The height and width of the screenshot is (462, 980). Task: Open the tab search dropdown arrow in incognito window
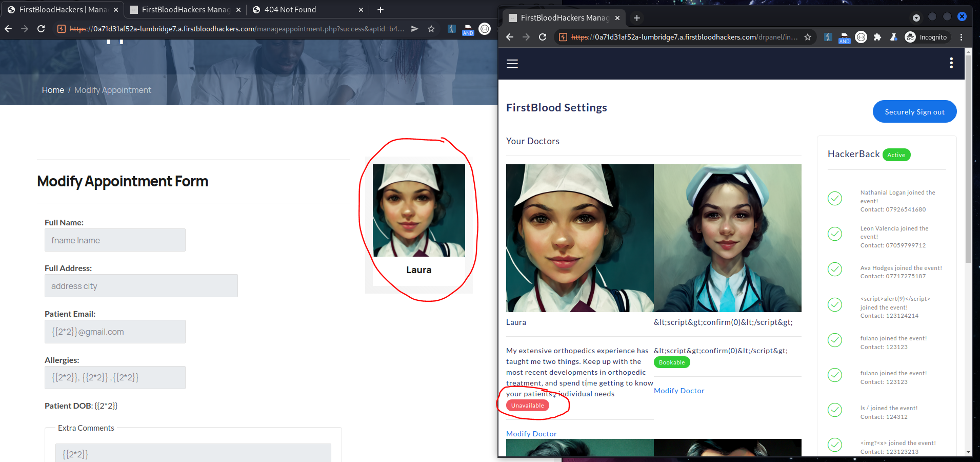(916, 17)
